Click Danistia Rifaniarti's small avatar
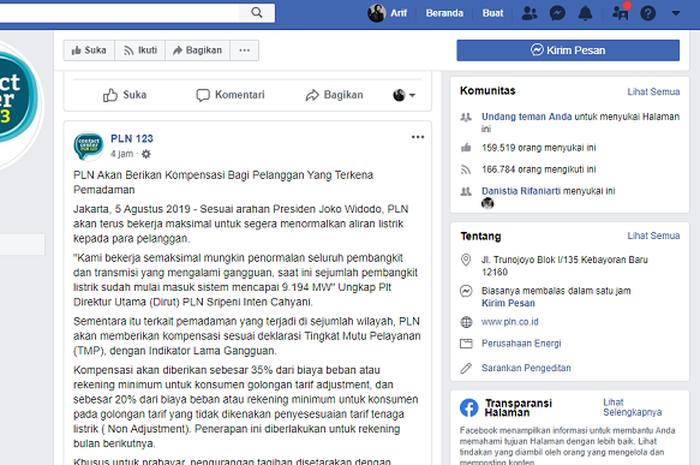This screenshot has height=465, width=700. (x=488, y=203)
